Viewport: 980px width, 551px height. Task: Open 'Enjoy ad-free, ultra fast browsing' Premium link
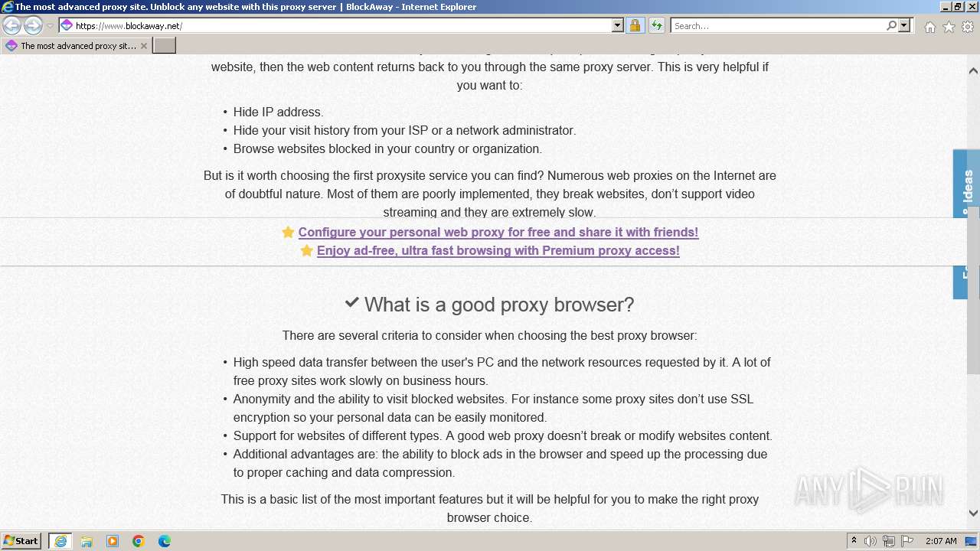pos(498,250)
